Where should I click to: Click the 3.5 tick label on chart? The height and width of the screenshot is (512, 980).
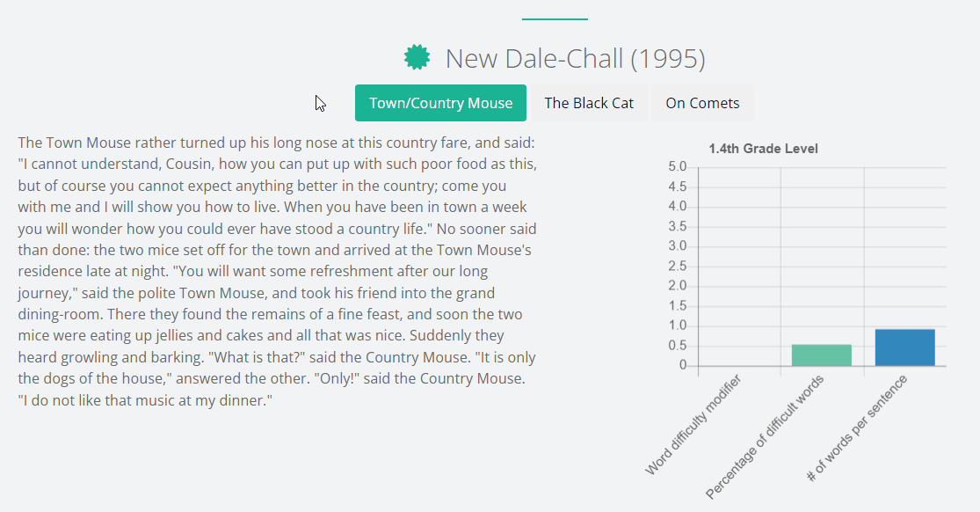[677, 226]
